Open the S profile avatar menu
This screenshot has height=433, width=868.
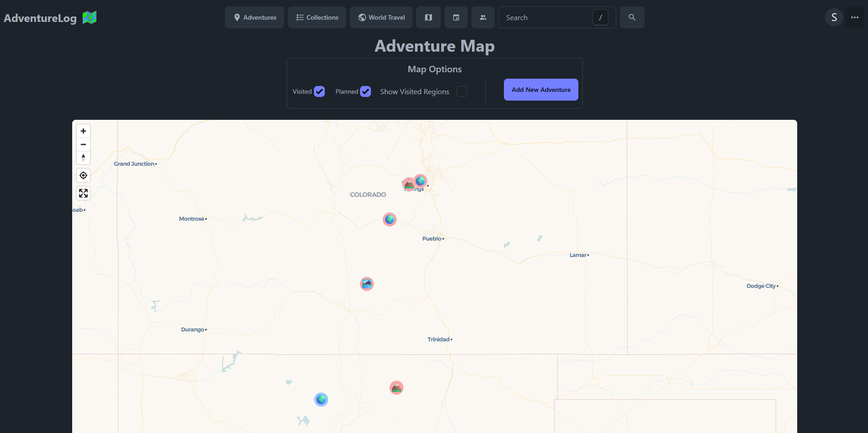[834, 17]
